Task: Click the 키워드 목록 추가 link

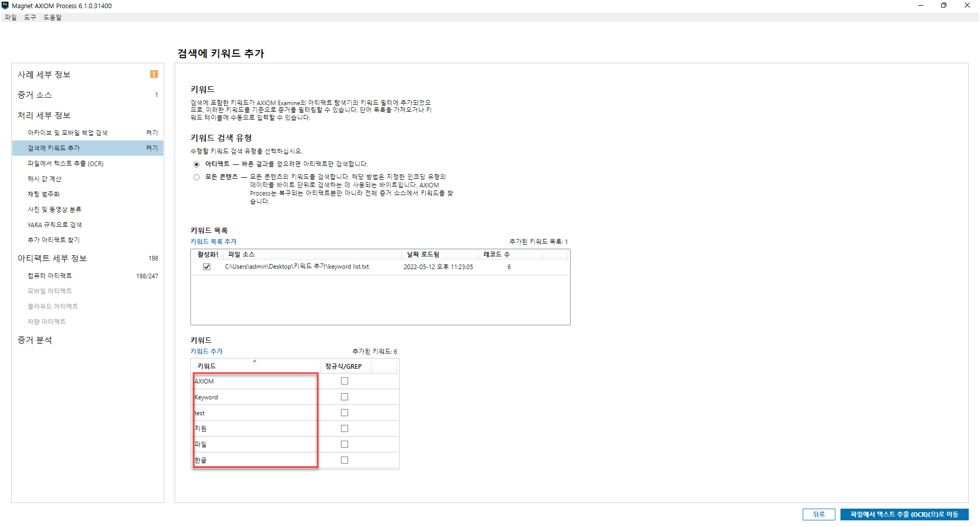Action: point(213,242)
